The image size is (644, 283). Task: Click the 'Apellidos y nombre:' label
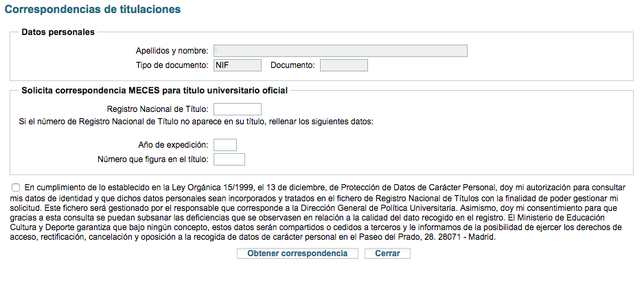tap(172, 51)
